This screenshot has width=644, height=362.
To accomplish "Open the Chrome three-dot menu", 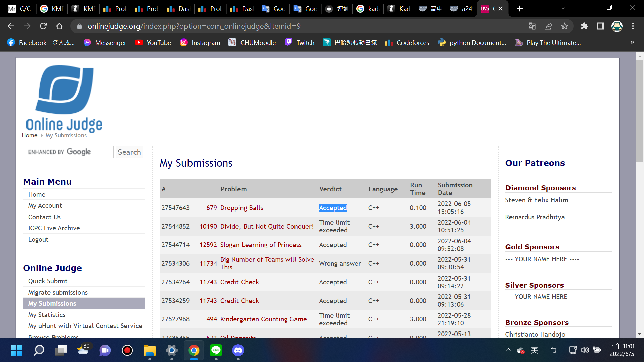I will point(633,26).
